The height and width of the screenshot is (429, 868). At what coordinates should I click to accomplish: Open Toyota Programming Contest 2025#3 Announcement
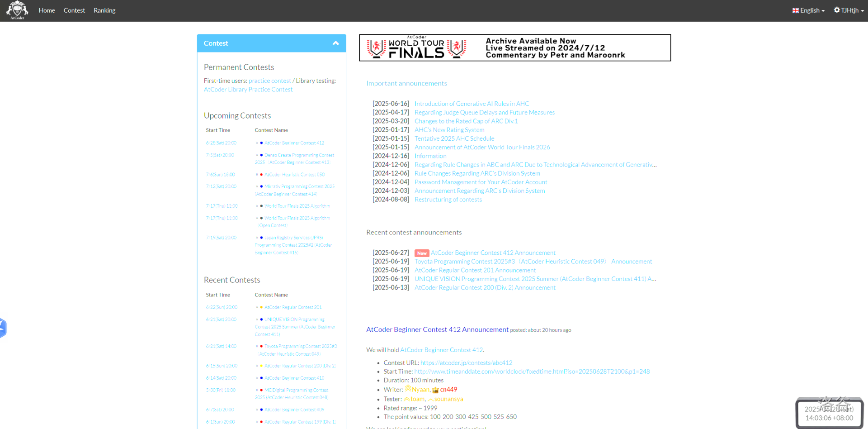coord(533,261)
